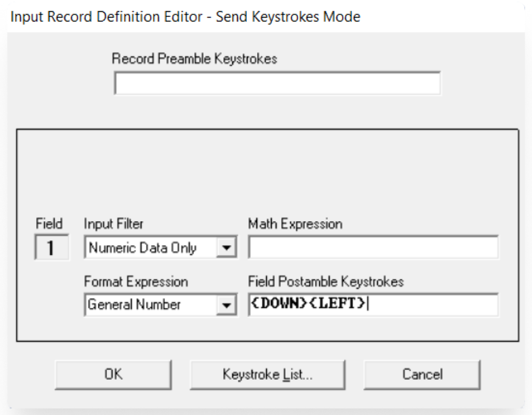Viewport: 532px width, 415px height.
Task: Click the General Number combo box
Action: pos(151,305)
